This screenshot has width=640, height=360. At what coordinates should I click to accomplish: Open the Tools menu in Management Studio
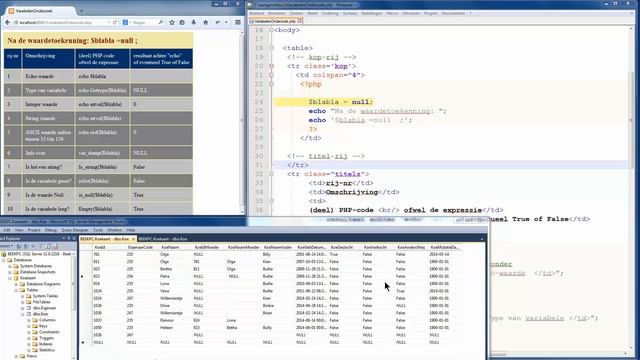click(98, 230)
